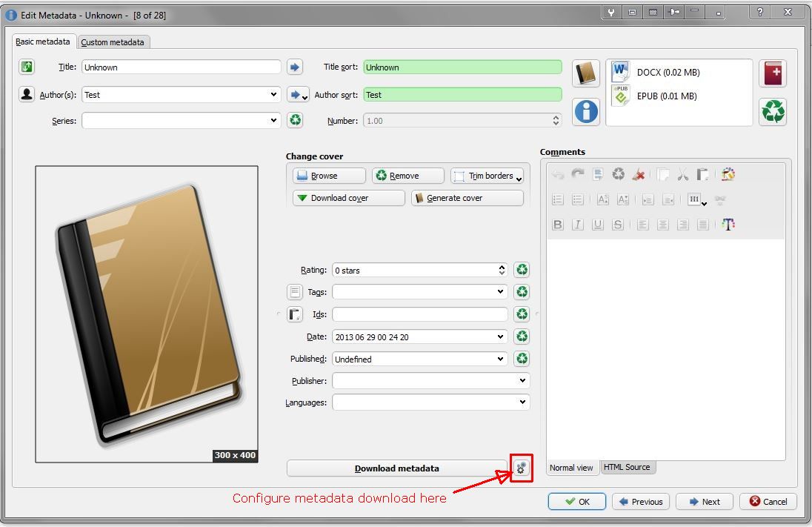Open the Series dropdown arrow
This screenshot has width=812, height=527.
click(x=273, y=120)
